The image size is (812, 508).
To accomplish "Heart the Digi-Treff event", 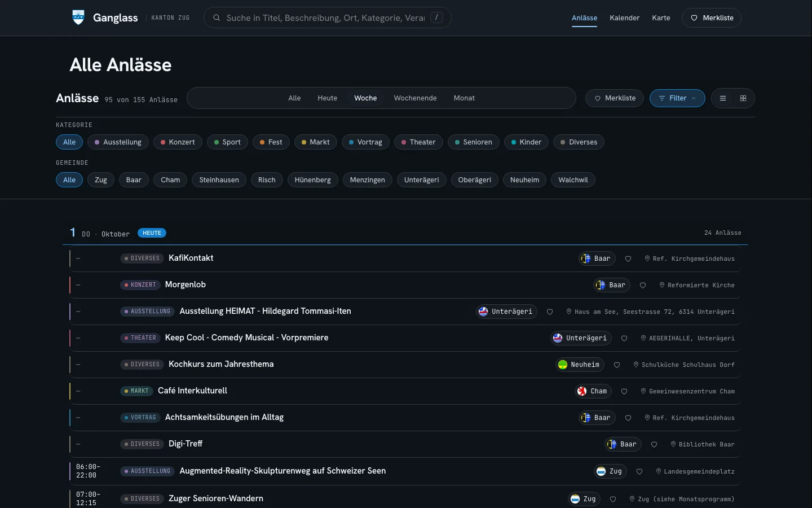I will tap(654, 444).
